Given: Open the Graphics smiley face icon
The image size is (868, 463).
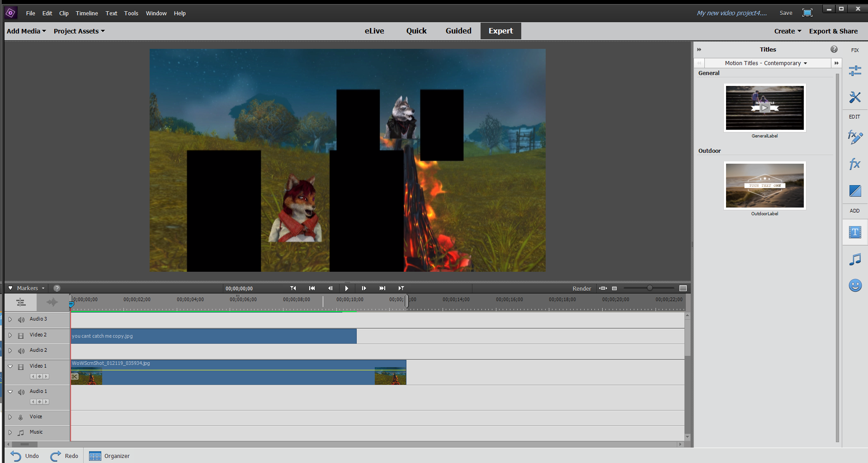Looking at the screenshot, I should click(x=855, y=285).
